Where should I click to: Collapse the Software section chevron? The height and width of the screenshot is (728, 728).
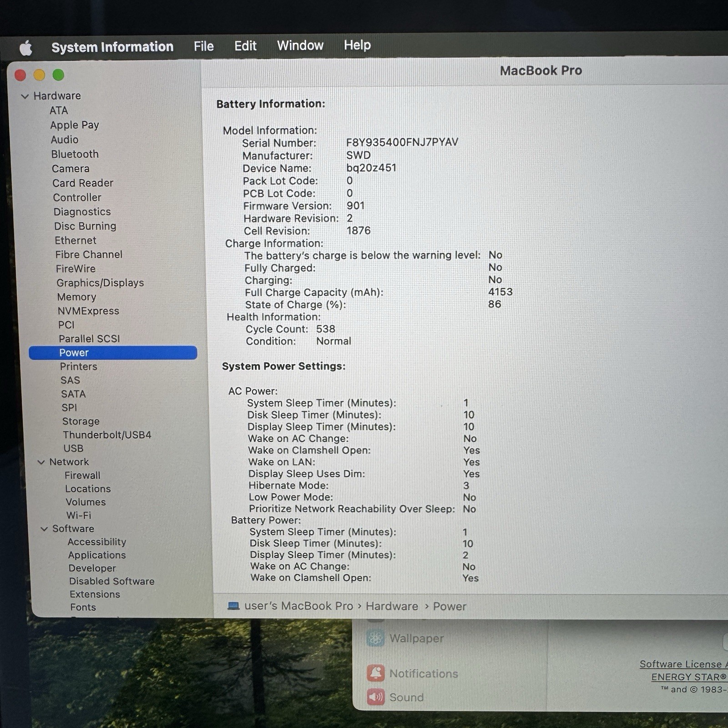pos(44,529)
